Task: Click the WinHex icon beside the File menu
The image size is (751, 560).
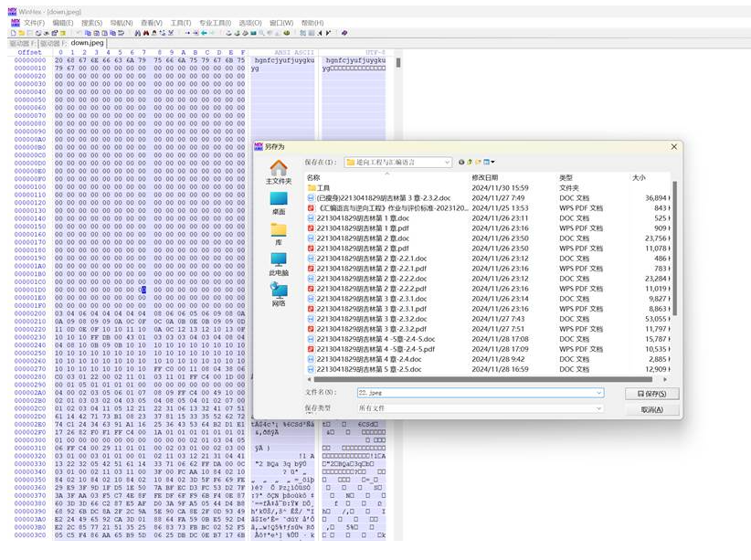Action: click(16, 23)
